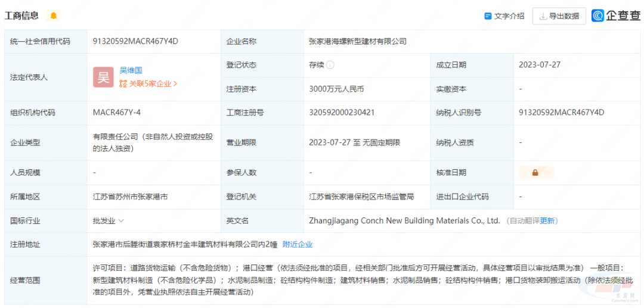Click company name 张家港海螺新型建材有限公司

(357, 41)
